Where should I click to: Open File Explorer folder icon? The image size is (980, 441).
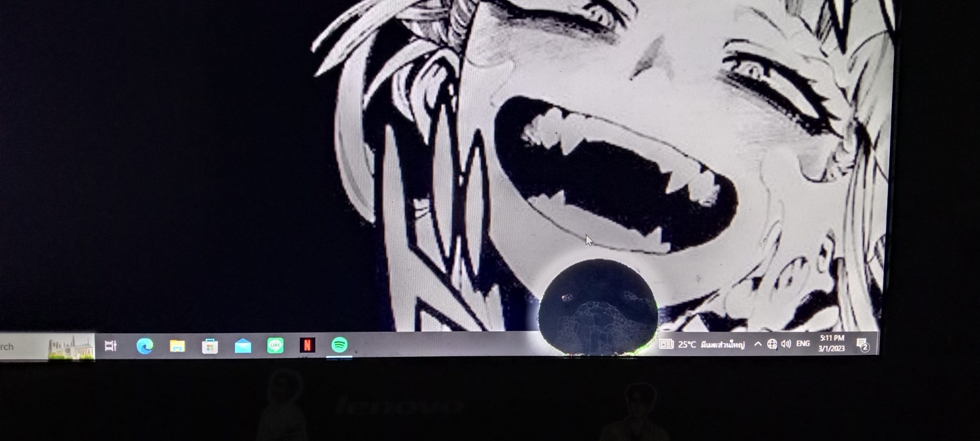click(177, 346)
